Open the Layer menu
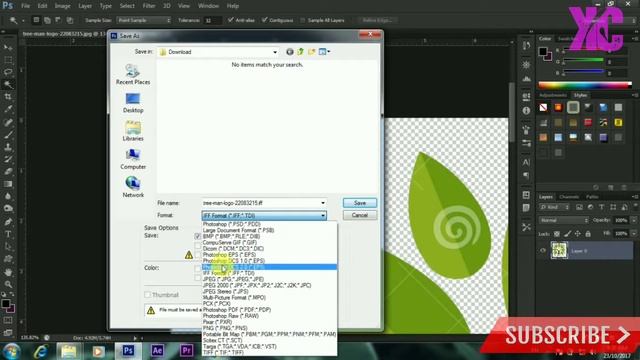The width and height of the screenshot is (640, 360). (85, 6)
